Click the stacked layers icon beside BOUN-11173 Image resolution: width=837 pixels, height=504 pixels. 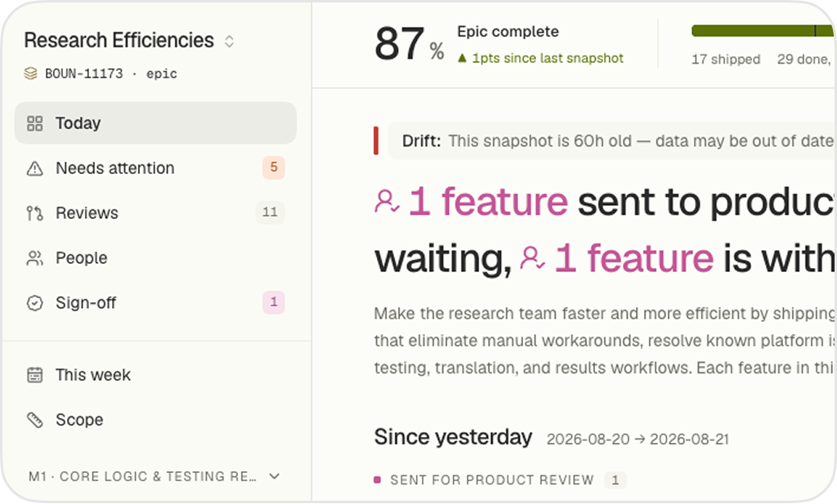click(x=30, y=74)
